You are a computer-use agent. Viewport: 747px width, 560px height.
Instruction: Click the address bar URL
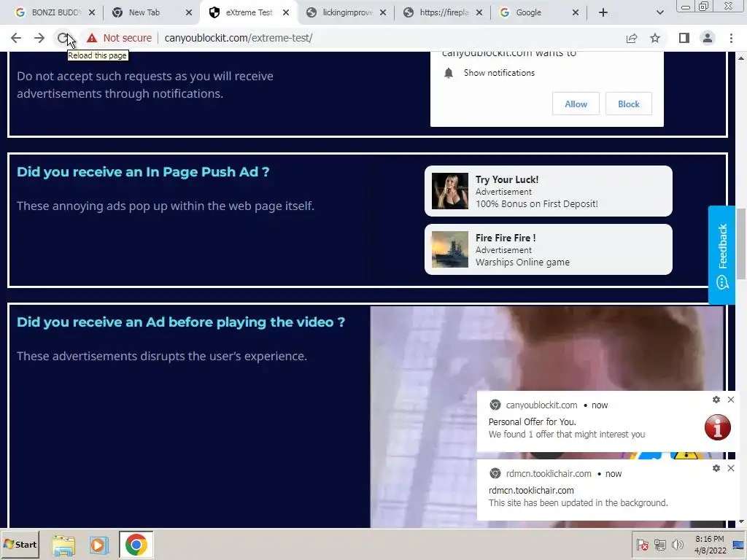click(x=239, y=38)
